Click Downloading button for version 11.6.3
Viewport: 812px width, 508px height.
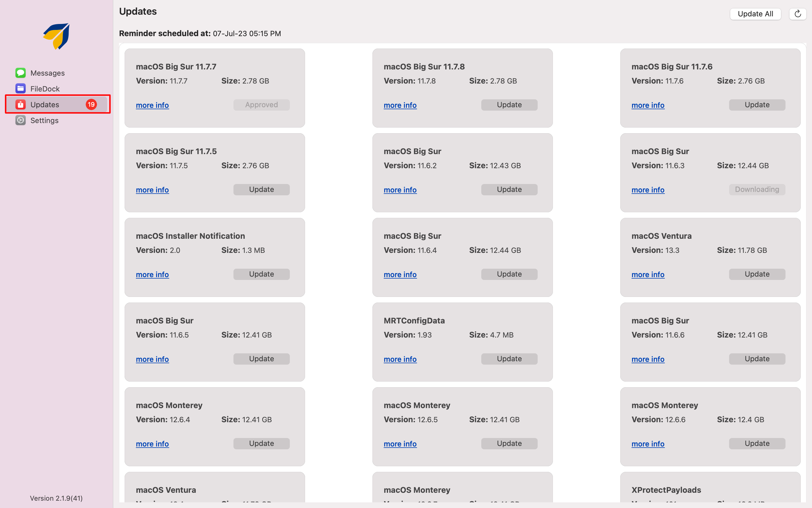tap(757, 189)
